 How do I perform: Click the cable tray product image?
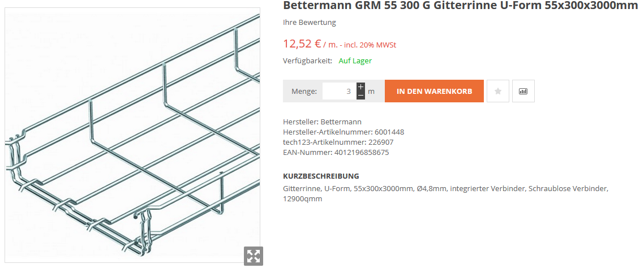tap(132, 135)
